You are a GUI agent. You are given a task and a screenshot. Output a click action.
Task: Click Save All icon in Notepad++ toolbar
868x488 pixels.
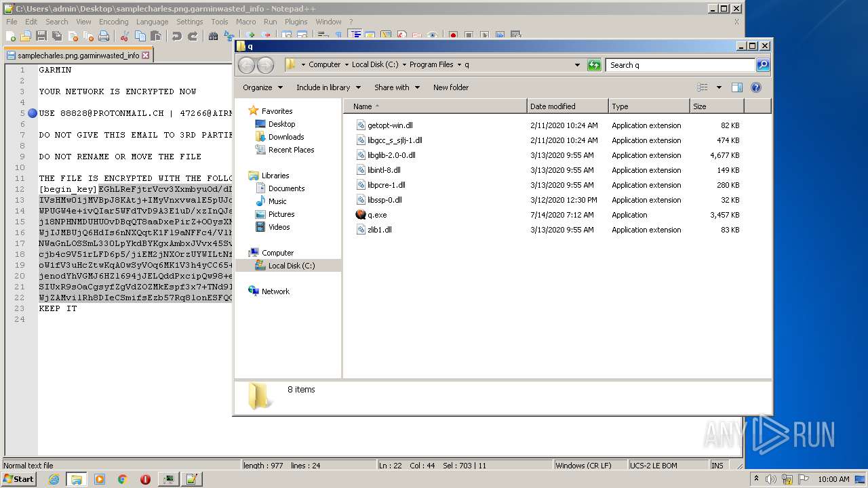tap(57, 36)
